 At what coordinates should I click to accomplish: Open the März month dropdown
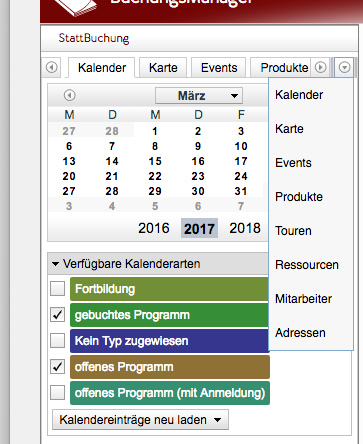pos(199,96)
